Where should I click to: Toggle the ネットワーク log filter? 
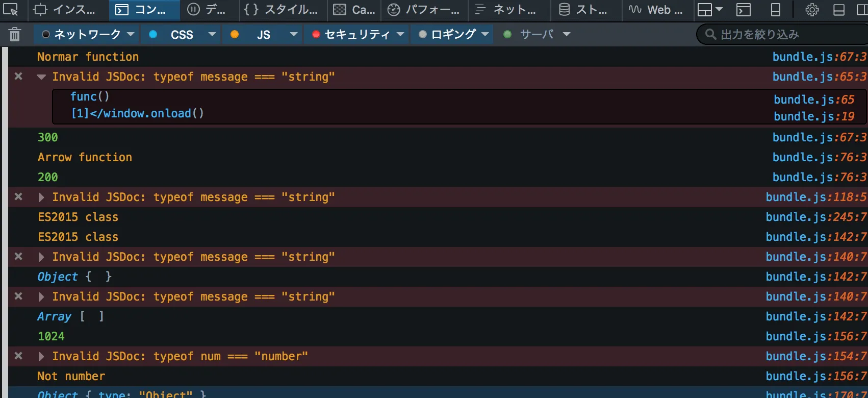[x=82, y=34]
